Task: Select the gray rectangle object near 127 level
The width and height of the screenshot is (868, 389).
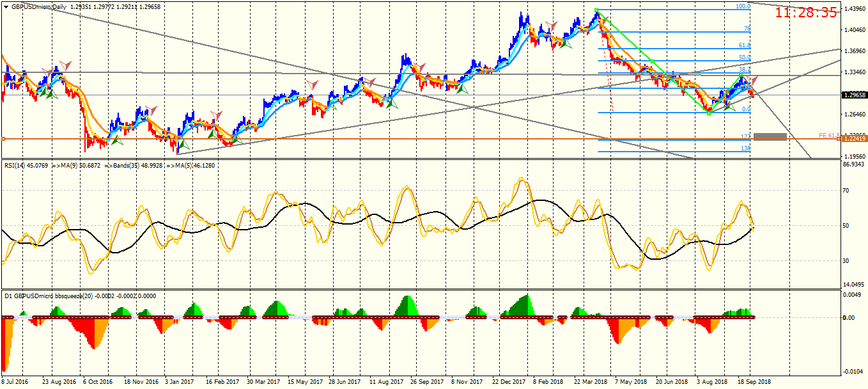Action: (770, 136)
